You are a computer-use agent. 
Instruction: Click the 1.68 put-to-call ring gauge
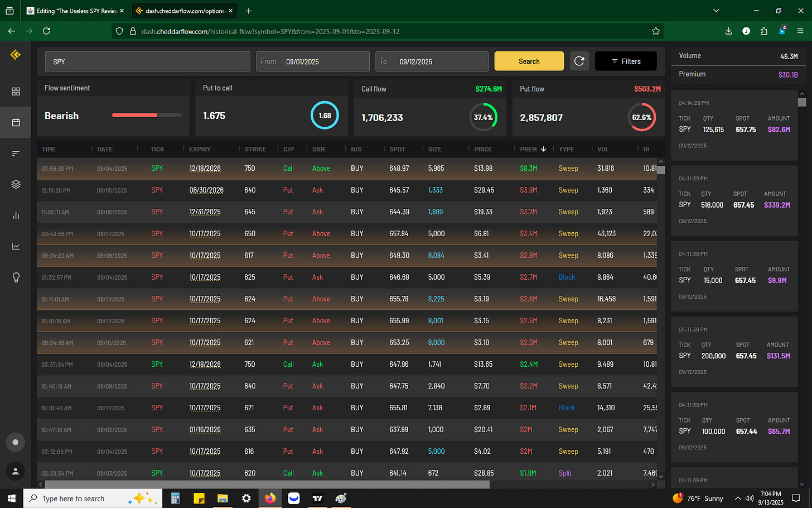click(x=325, y=115)
